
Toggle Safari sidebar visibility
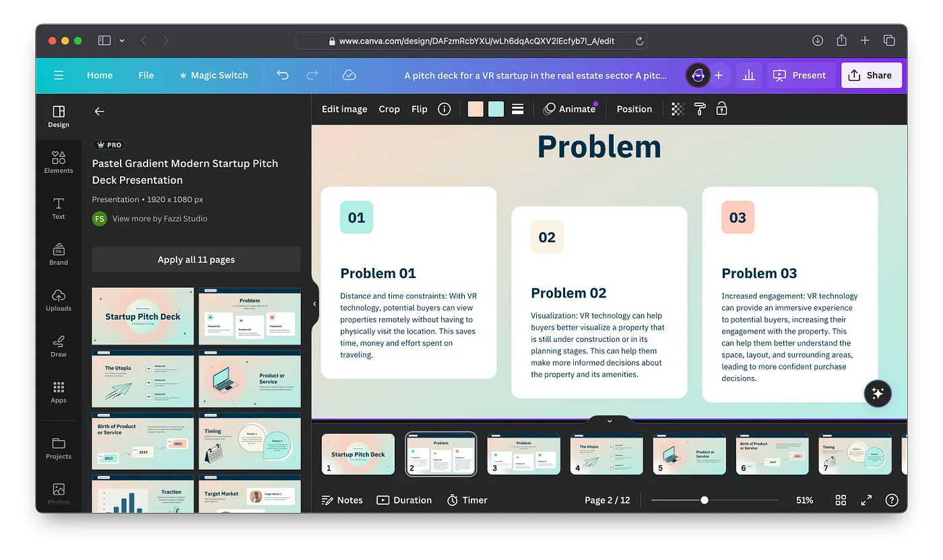click(104, 40)
